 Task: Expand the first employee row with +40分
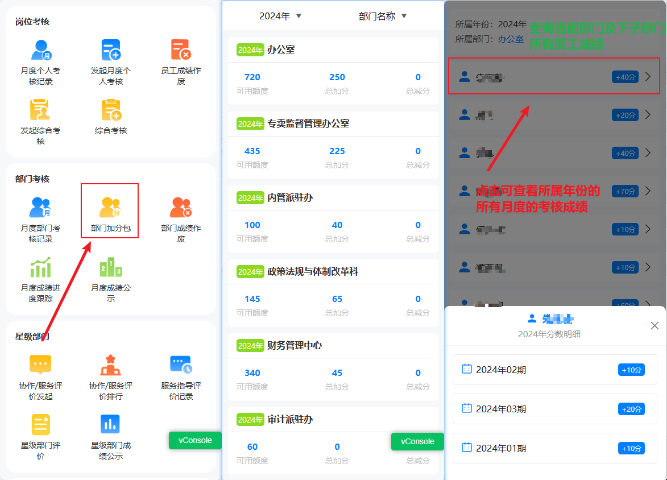pyautogui.click(x=553, y=76)
